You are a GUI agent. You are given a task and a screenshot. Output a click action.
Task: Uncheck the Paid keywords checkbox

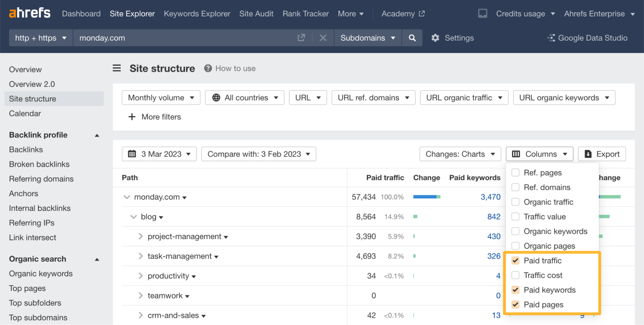(x=515, y=290)
